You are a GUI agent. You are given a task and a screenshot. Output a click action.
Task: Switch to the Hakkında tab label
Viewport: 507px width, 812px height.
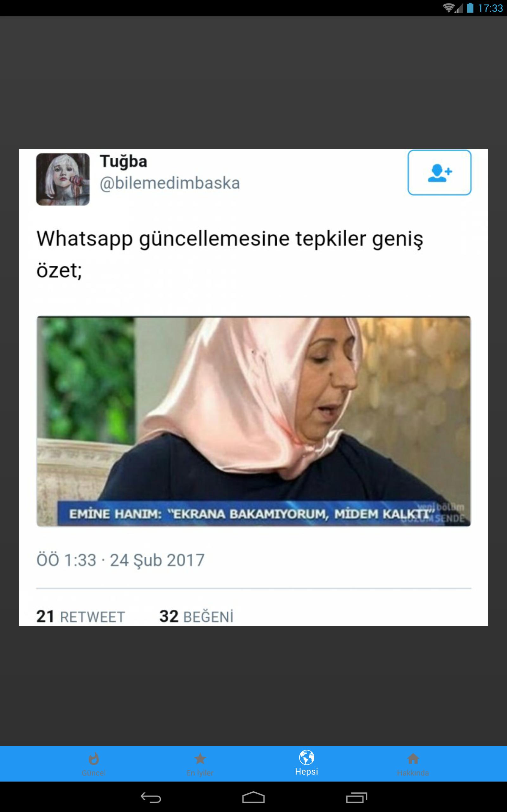tap(413, 773)
